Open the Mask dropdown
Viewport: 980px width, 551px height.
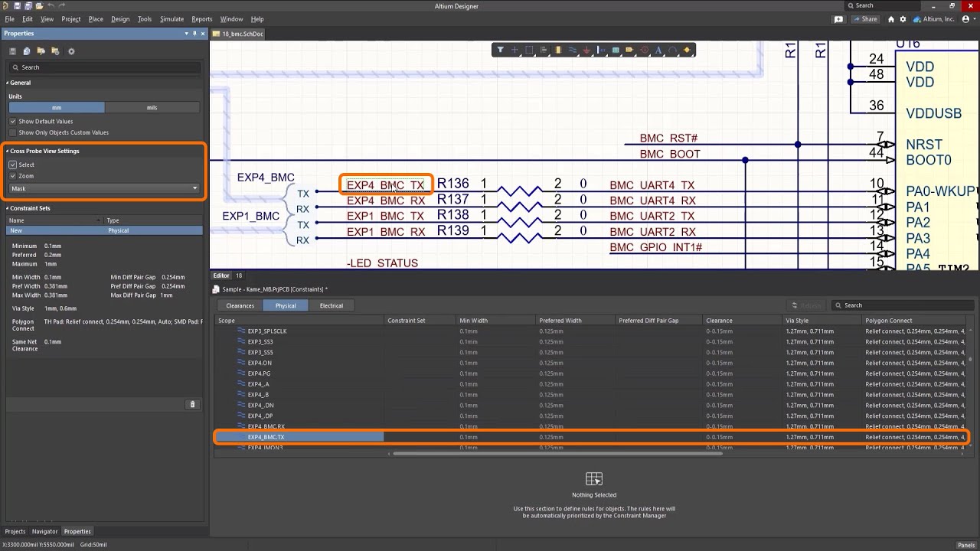coord(103,188)
